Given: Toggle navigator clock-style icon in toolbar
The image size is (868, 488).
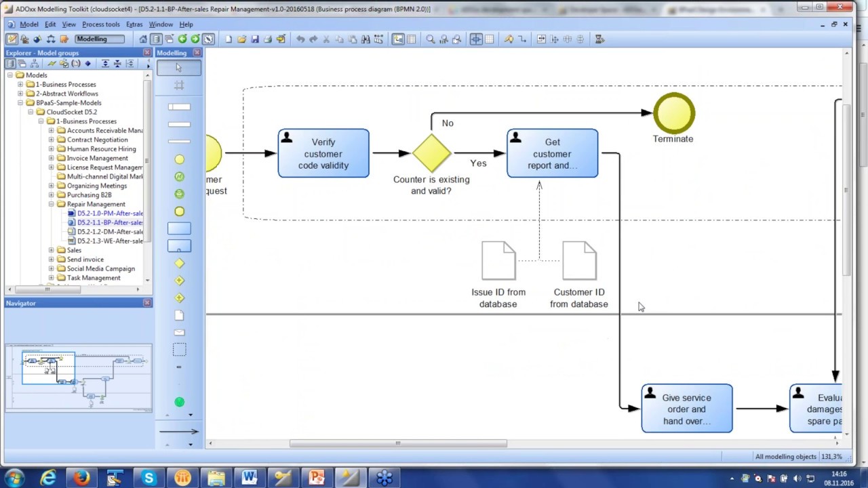Looking at the screenshot, I should (208, 39).
